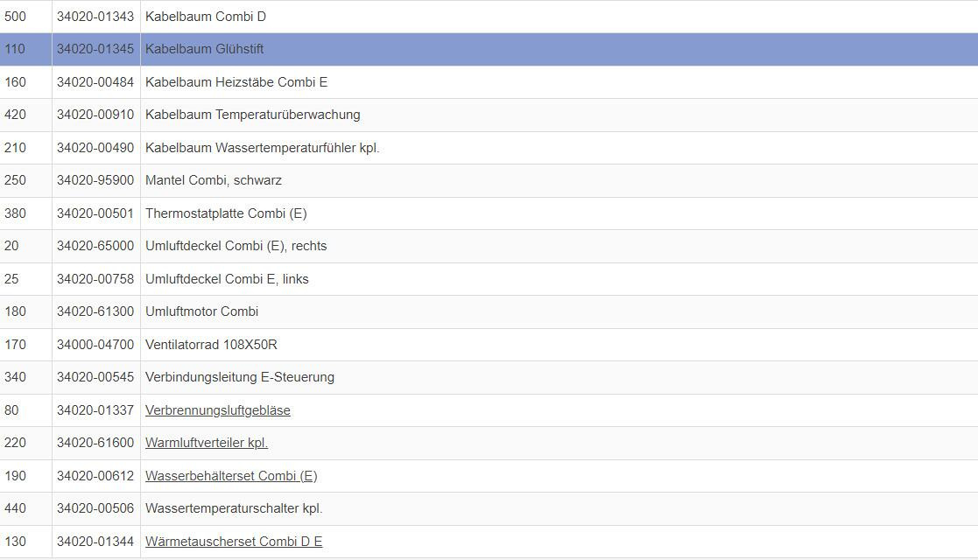Click Kabelbaum Heizstäbe Combi E entry
Viewport: 978px width, 560px height.
(x=236, y=82)
